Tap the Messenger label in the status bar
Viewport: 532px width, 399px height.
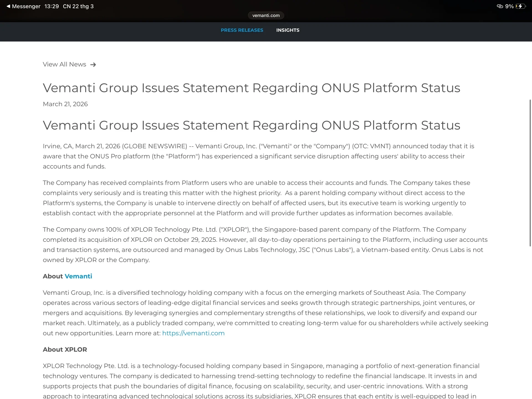pyautogui.click(x=26, y=6)
